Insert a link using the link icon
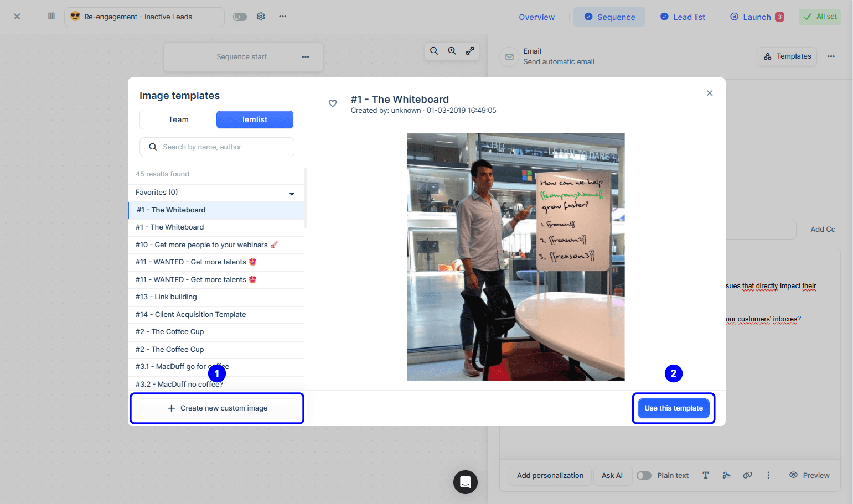The width and height of the screenshot is (853, 504). [x=748, y=475]
